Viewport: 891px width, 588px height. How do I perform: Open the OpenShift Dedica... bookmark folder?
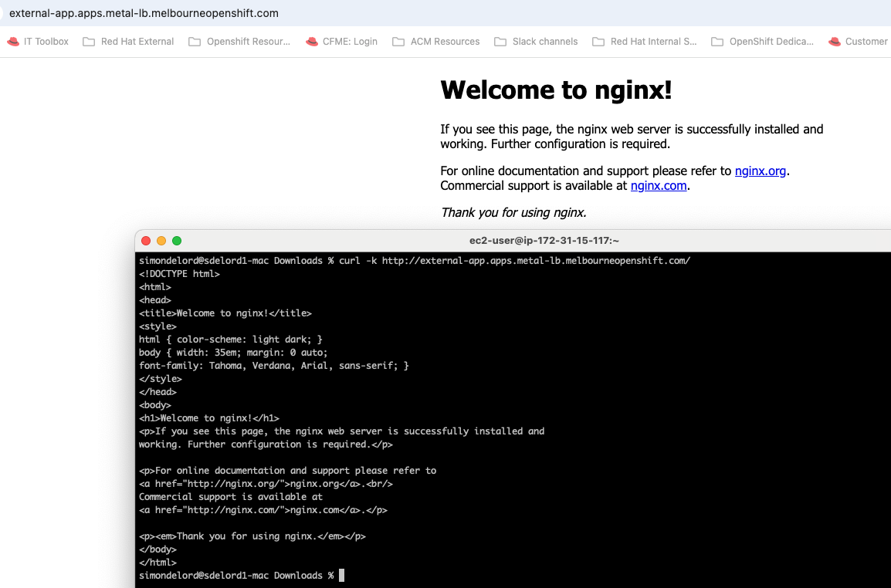pyautogui.click(x=762, y=42)
